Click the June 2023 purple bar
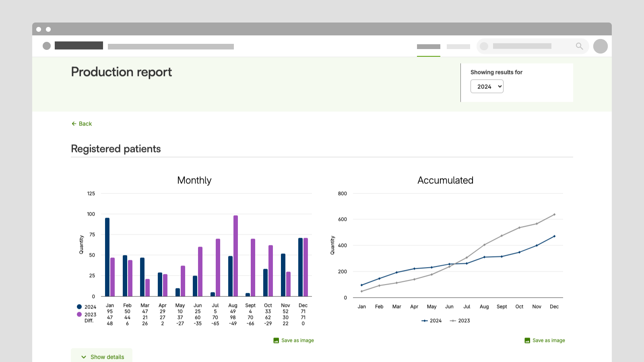 pos(200,271)
